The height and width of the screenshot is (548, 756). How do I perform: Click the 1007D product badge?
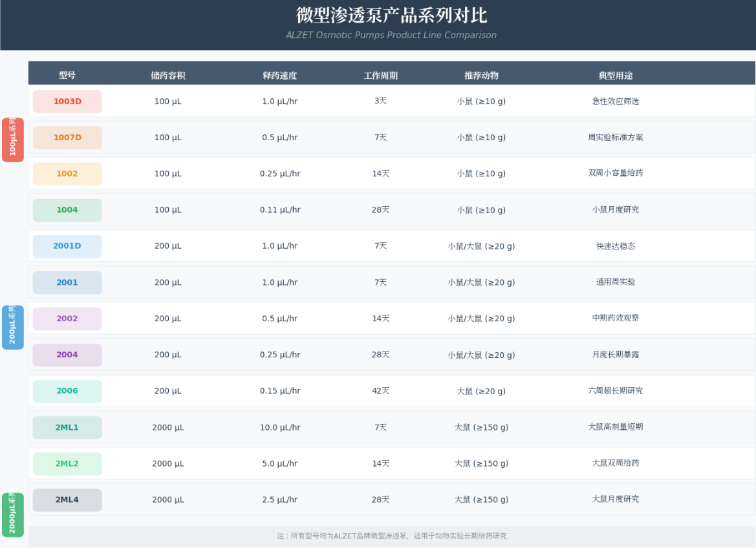[x=67, y=137]
